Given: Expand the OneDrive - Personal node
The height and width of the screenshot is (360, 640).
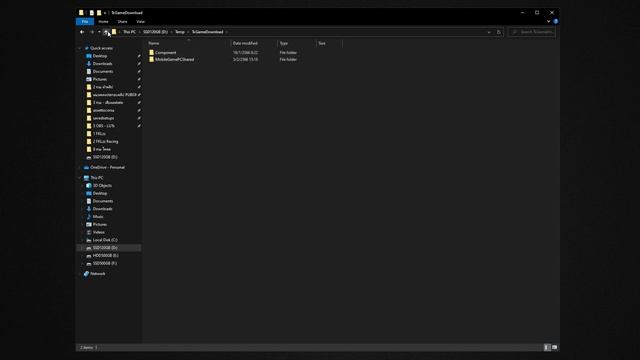Looking at the screenshot, I should click(x=80, y=167).
